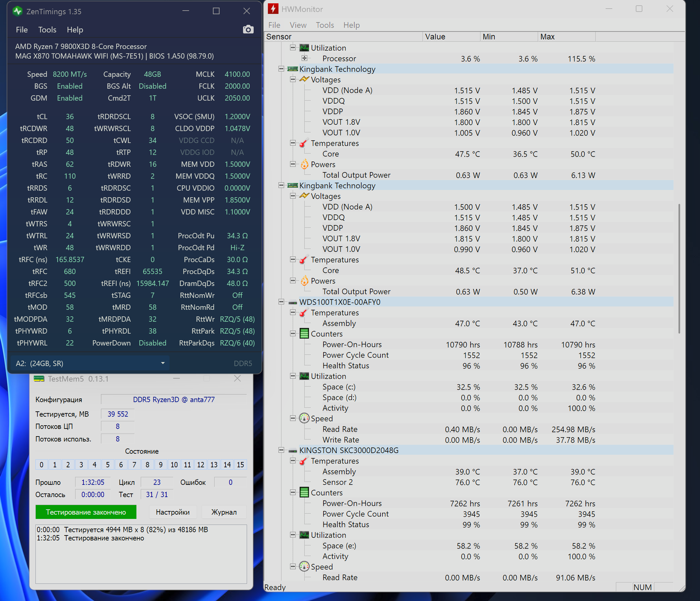Click the WDS100T1X0E drive icon
Viewport: 700px width, 601px height.
click(x=292, y=302)
